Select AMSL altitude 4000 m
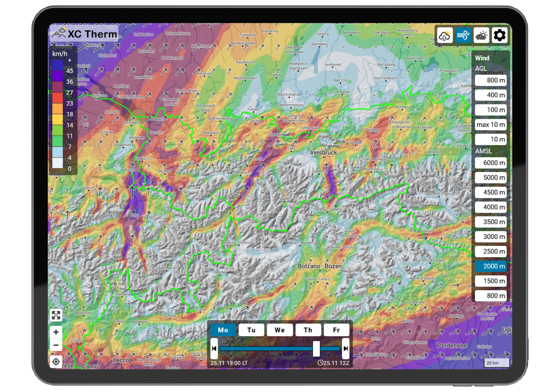 click(491, 207)
